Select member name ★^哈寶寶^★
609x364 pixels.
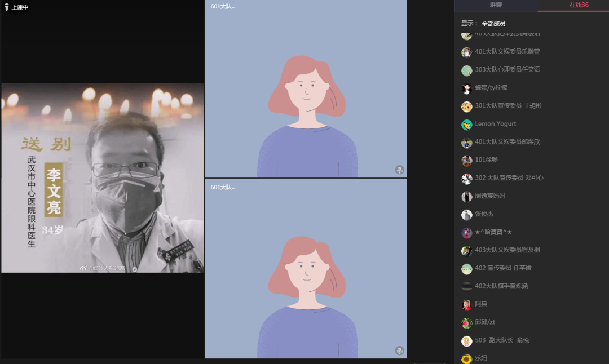493,232
